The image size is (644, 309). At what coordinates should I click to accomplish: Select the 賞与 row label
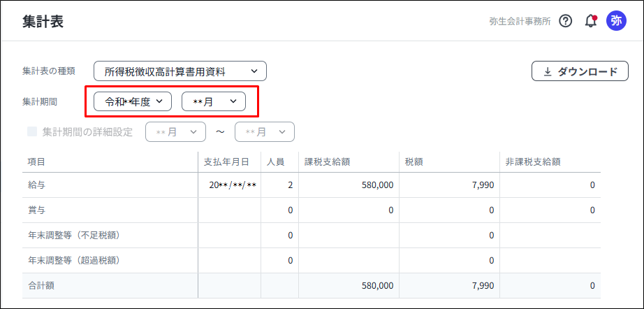(x=36, y=210)
